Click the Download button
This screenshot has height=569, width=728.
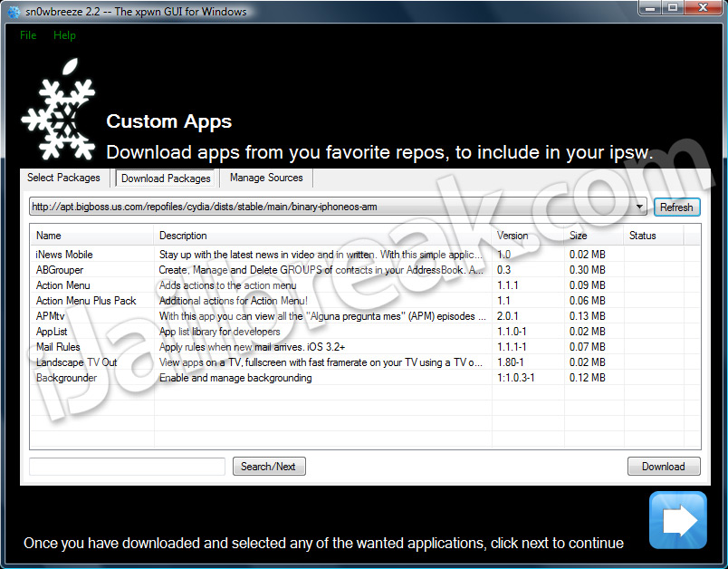pyautogui.click(x=664, y=467)
